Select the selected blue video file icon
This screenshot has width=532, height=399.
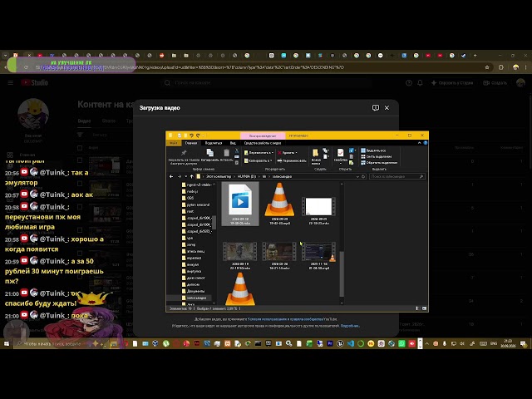240,200
